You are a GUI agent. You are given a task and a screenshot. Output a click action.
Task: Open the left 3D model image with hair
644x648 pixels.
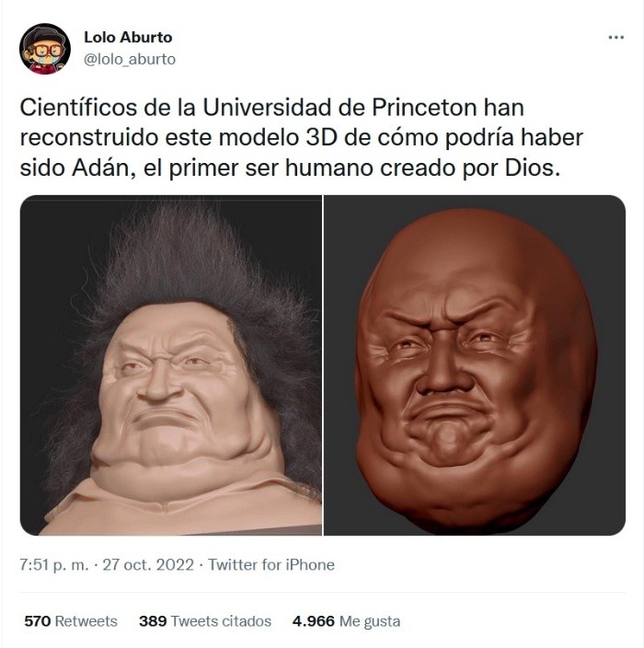point(170,365)
